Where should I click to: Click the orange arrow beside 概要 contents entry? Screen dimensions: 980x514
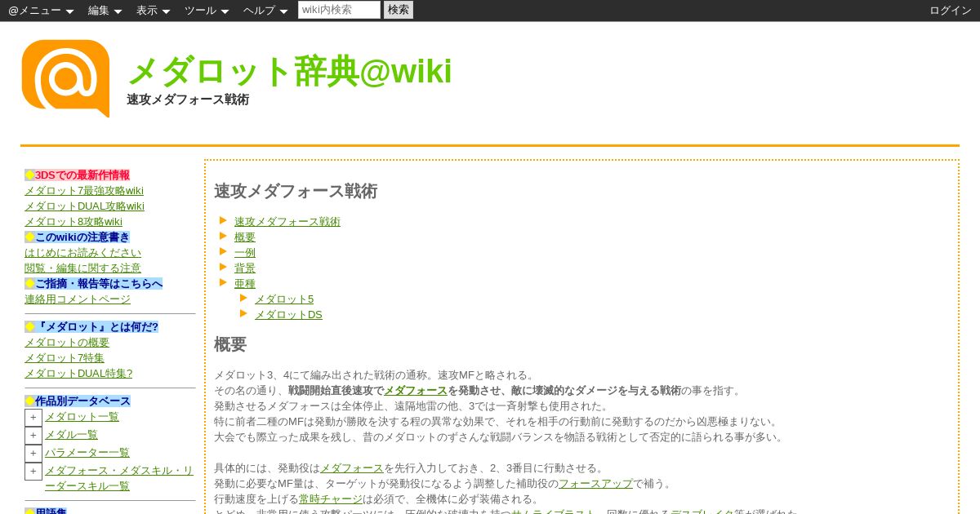pyautogui.click(x=223, y=236)
